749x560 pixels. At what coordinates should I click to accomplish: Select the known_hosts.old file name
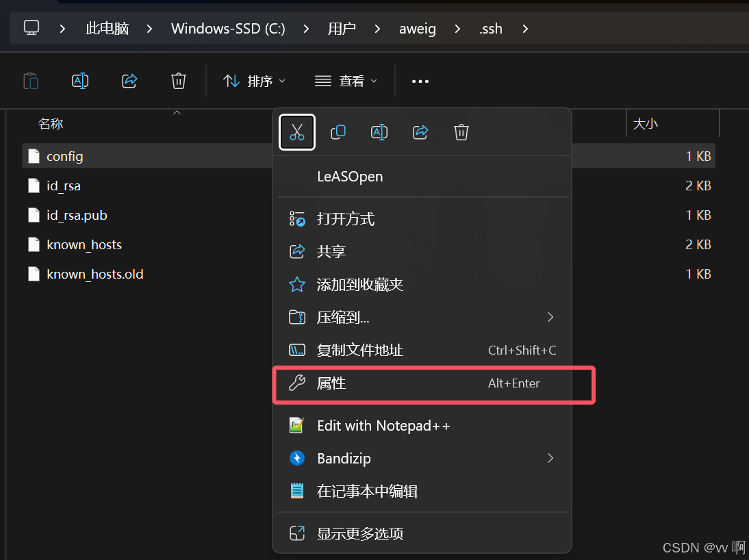click(95, 275)
